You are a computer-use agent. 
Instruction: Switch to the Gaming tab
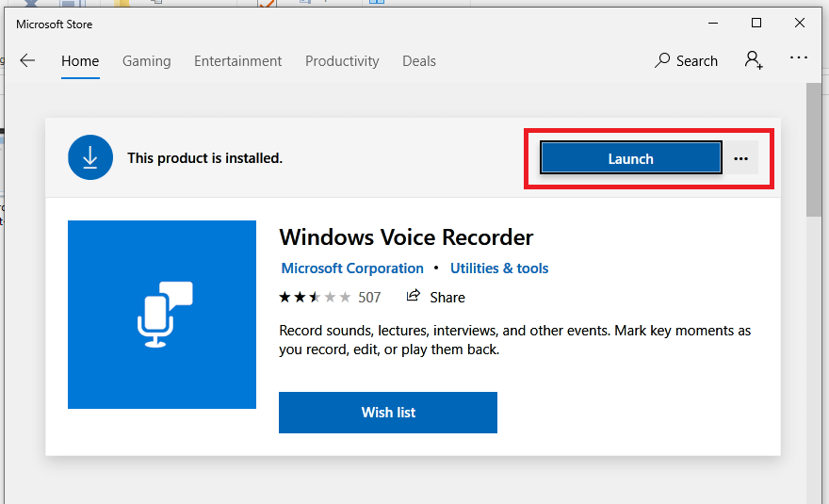pyautogui.click(x=146, y=61)
